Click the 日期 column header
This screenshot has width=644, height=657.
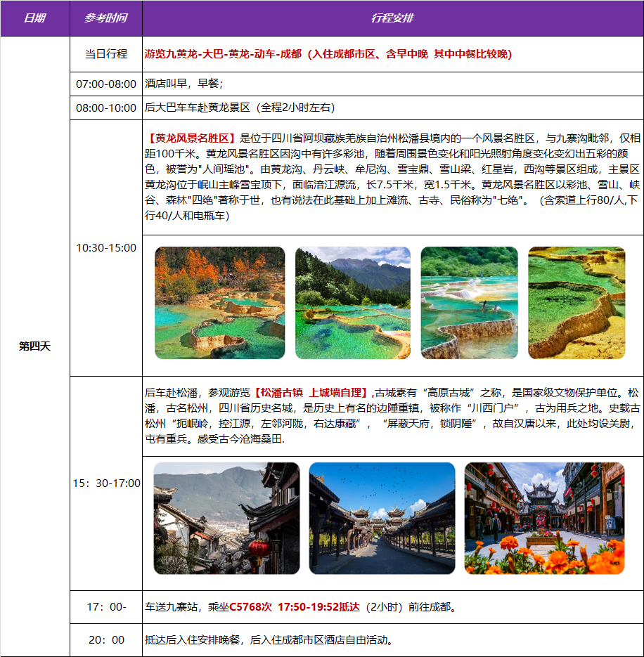34,18
